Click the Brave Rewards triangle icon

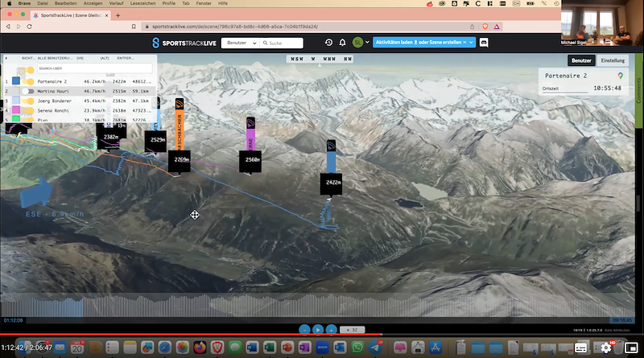pos(497,27)
